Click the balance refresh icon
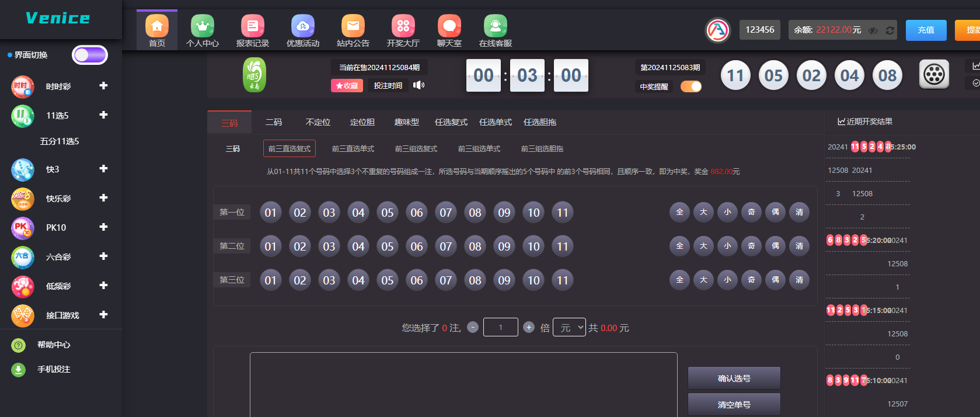The image size is (980, 417). tap(890, 30)
